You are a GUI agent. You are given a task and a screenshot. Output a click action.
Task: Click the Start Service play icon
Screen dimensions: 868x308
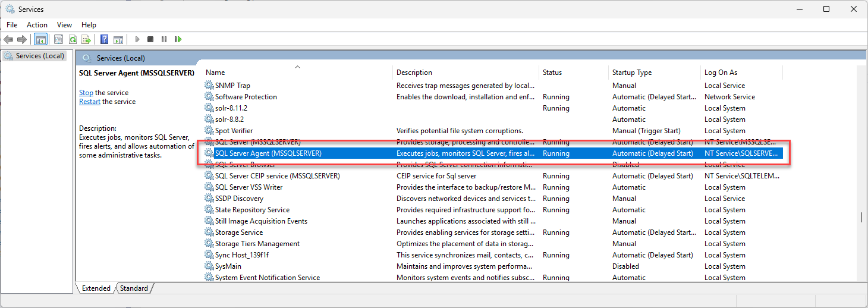click(x=137, y=40)
